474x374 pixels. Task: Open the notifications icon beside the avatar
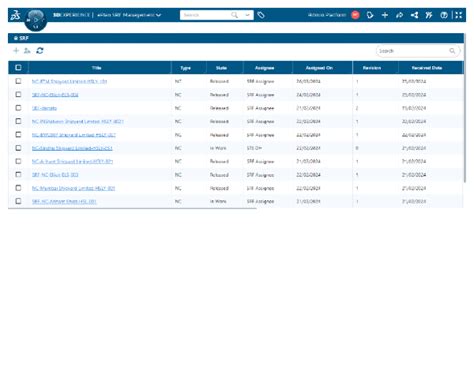tap(370, 15)
